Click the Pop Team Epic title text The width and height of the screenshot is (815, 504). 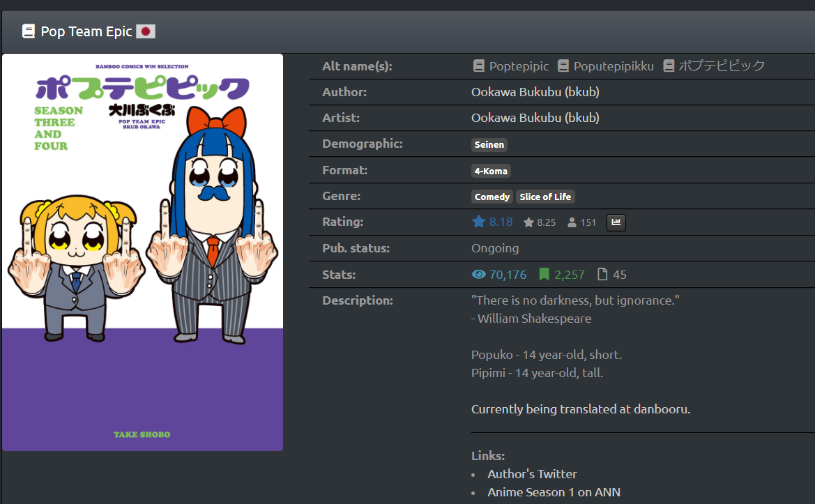[x=86, y=31]
